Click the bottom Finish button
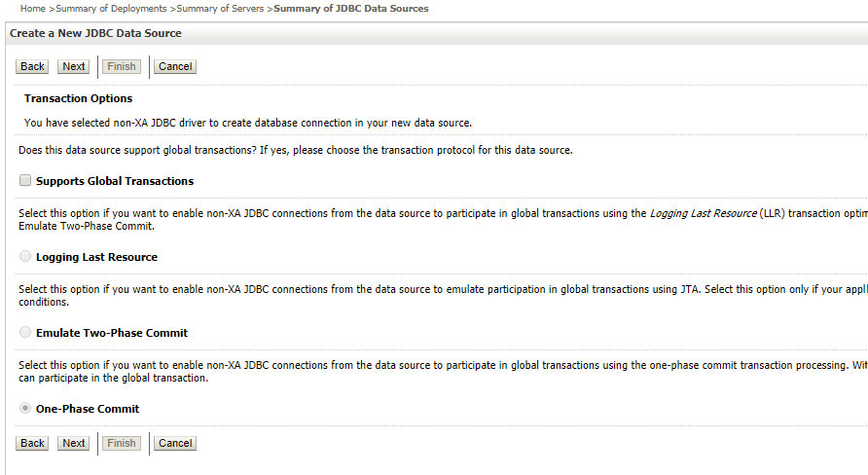The height and width of the screenshot is (475, 868). (122, 444)
